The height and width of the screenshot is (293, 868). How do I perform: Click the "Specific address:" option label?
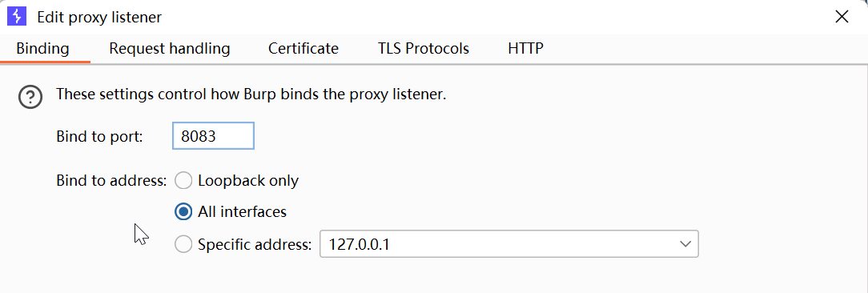click(x=255, y=243)
